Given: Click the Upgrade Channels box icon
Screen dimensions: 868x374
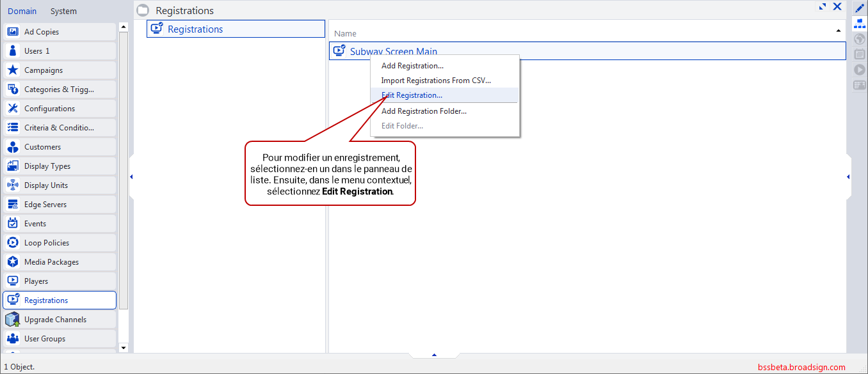Looking at the screenshot, I should click(13, 320).
